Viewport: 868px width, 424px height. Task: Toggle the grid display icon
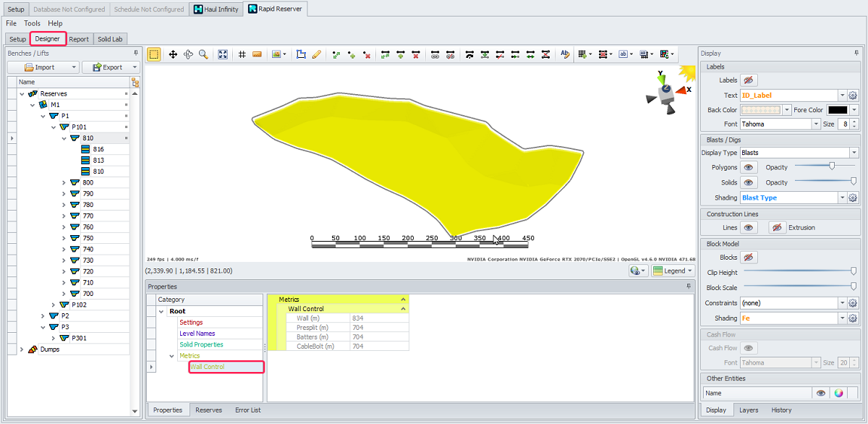click(242, 54)
